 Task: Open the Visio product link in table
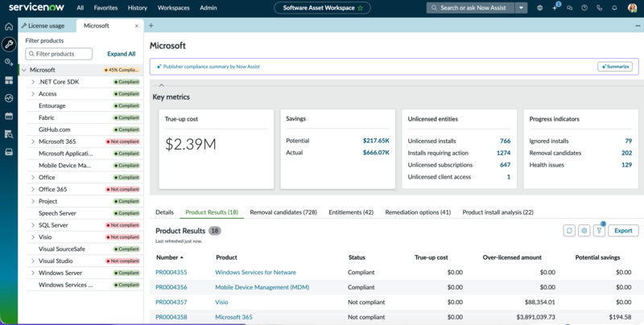tap(221, 302)
